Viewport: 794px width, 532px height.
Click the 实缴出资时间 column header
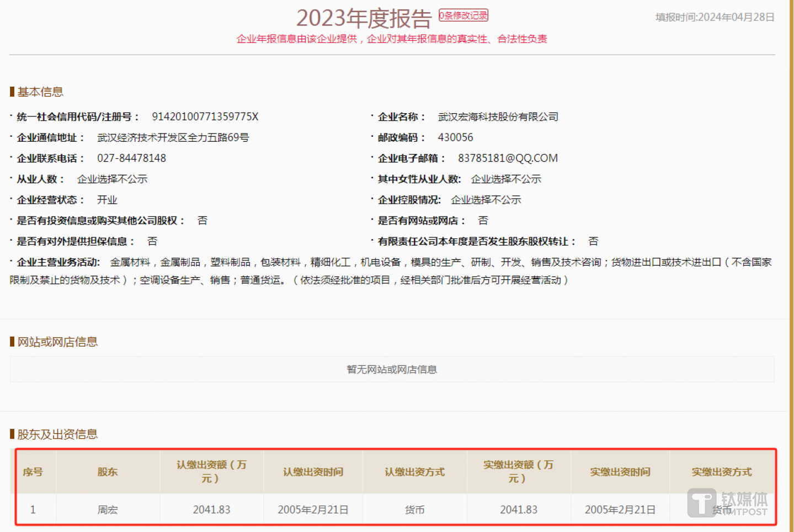pos(620,472)
